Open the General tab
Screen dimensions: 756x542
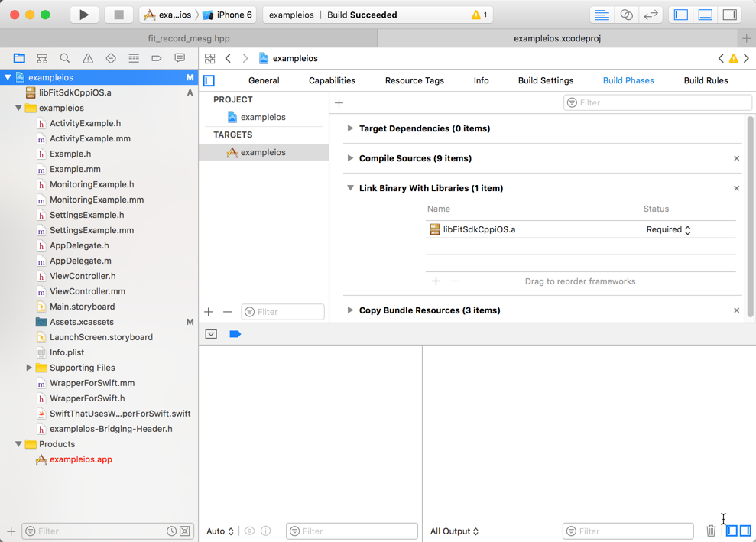tap(264, 80)
